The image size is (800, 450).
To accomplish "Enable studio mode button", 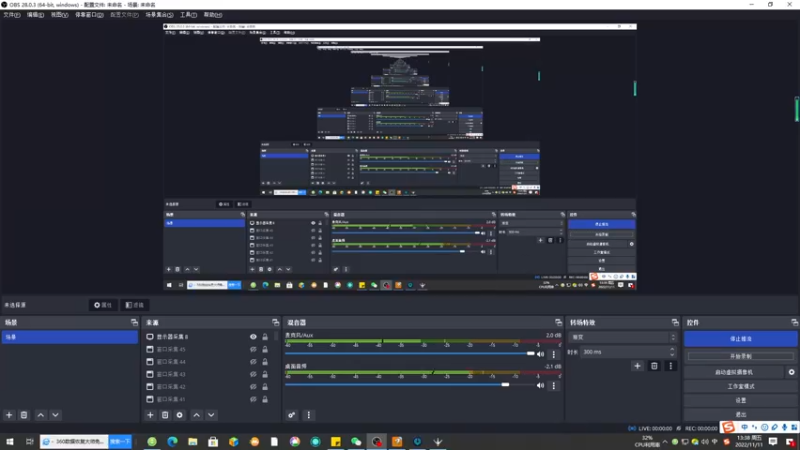I will 741,386.
